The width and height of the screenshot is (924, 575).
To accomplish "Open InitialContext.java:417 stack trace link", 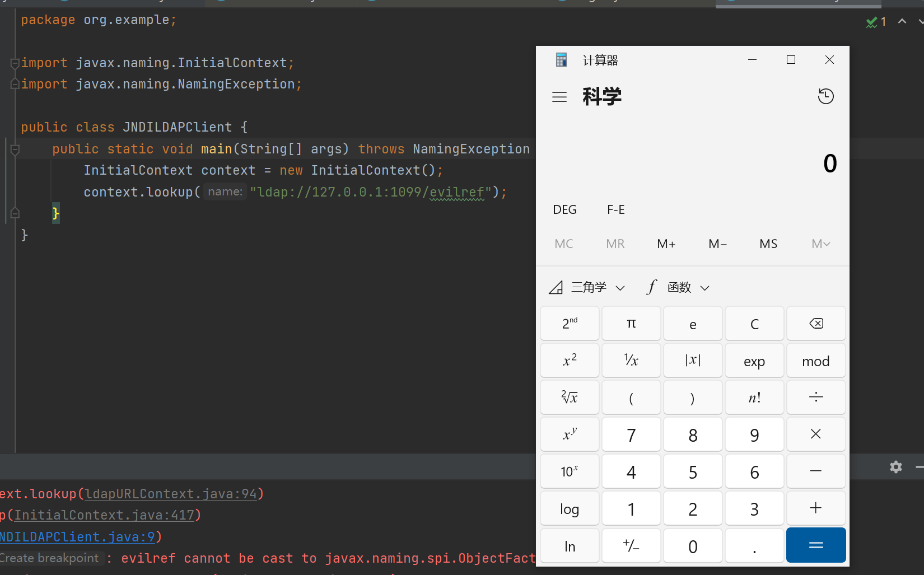I will 104,515.
